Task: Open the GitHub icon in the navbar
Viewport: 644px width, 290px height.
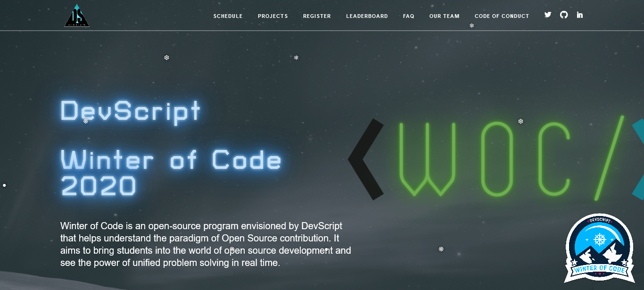Action: [x=563, y=15]
